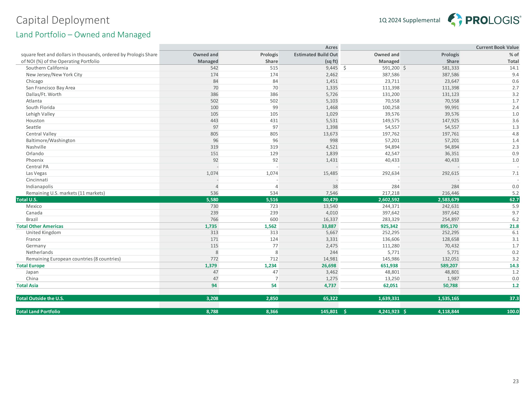
Task: Click the Current Book Value header
Action: pos(497,47)
